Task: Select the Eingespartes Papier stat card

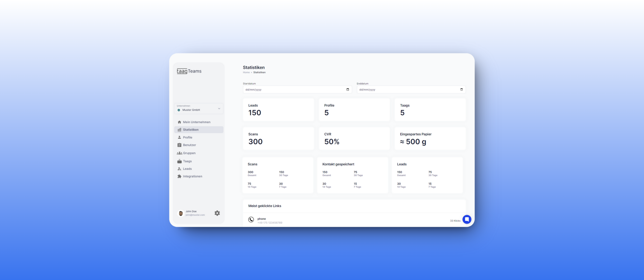Action: 430,138
